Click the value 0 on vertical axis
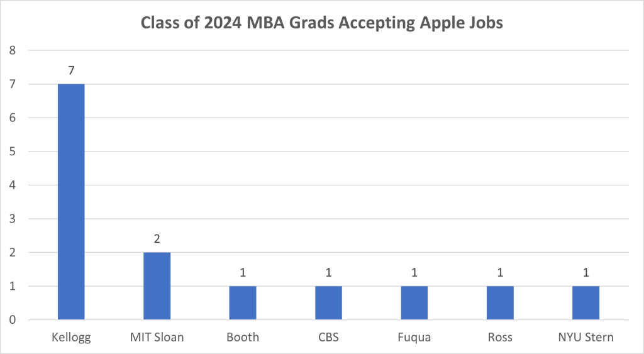The height and width of the screenshot is (354, 644). tap(13, 320)
